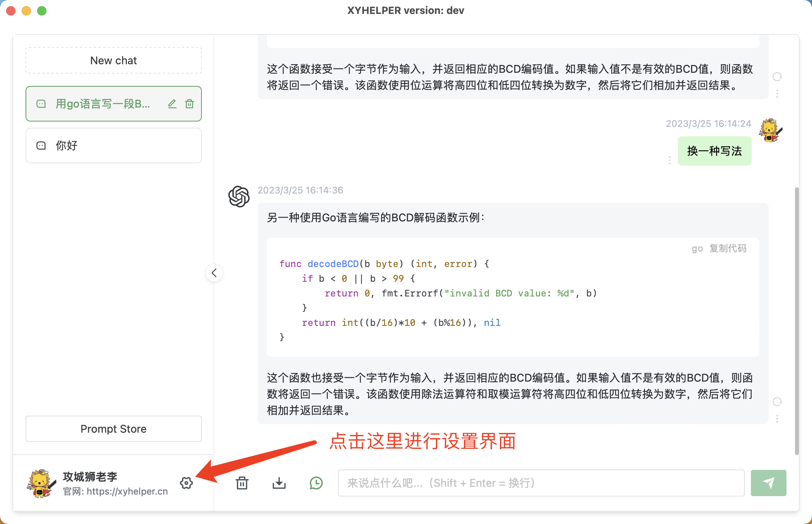This screenshot has width=812, height=524.
Task: Open the settings gear icon
Action: (186, 483)
